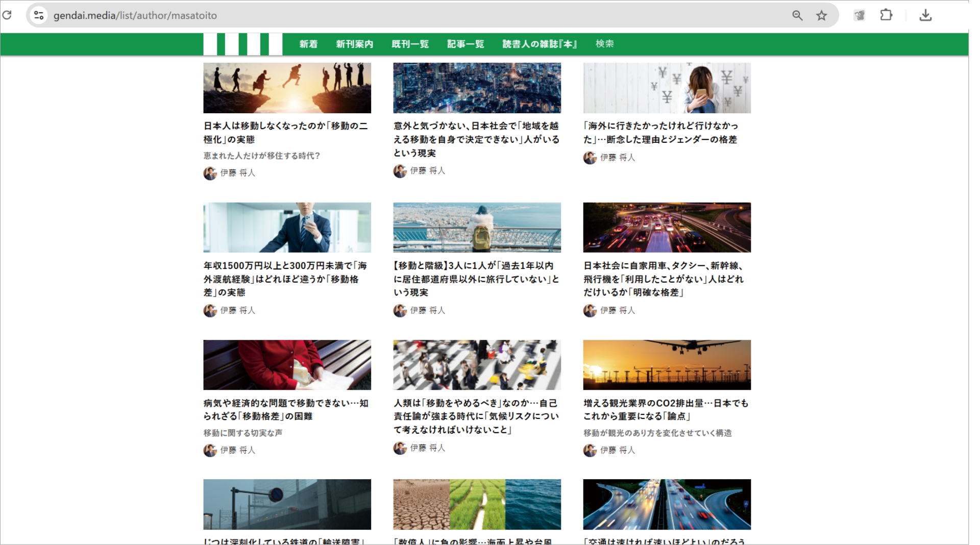Viewport: 980px width, 545px height.
Task: Click author name 伊藤 将人 under 海外に行きたかった article
Action: tap(618, 158)
